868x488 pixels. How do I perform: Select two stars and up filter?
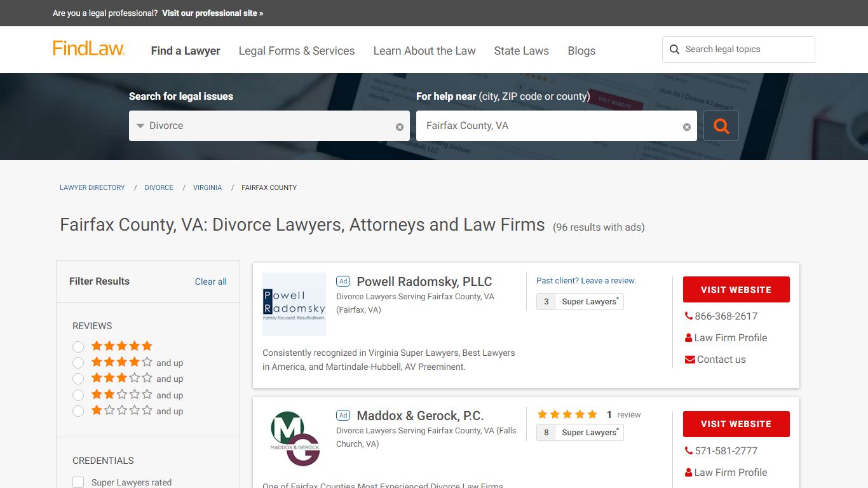click(x=78, y=395)
